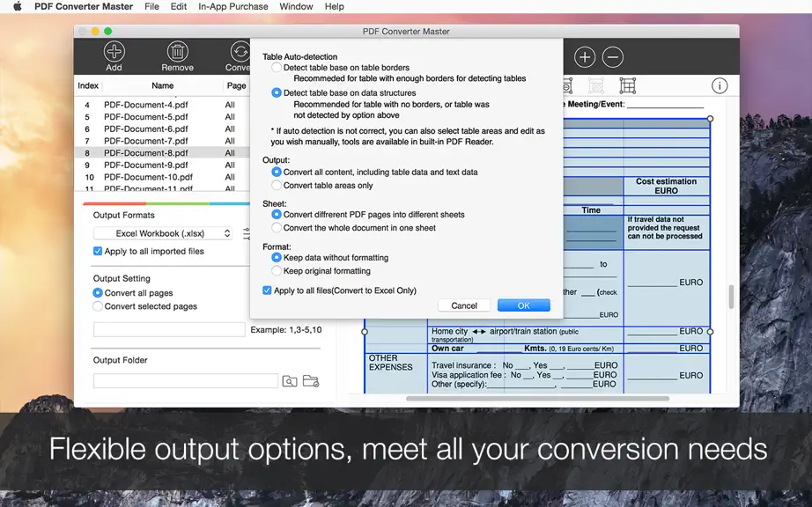The image size is (812, 507).
Task: Click the horizontal scrollbar under PDF preview
Action: tap(537, 399)
